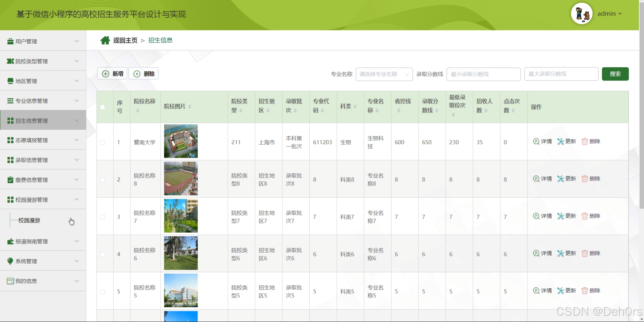Screen dimensions: 644x322
Task: Click the 611203 专业代码 cell
Action: pyautogui.click(x=323, y=142)
